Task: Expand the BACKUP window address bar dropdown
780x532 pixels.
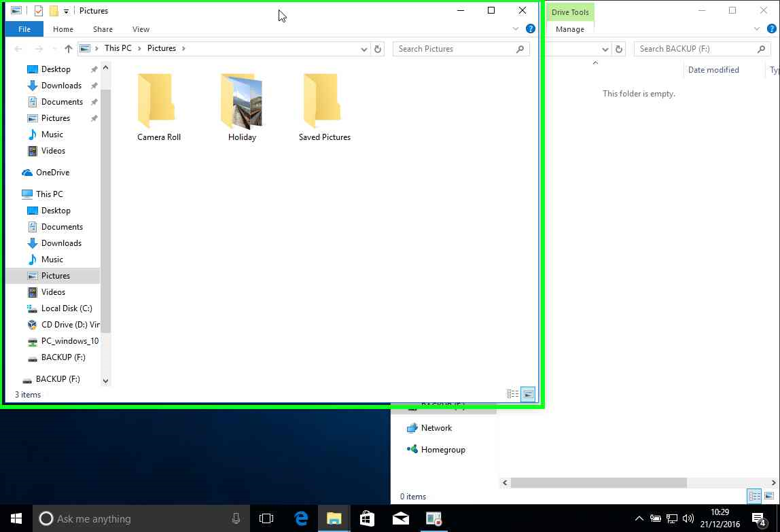Action: click(x=605, y=49)
